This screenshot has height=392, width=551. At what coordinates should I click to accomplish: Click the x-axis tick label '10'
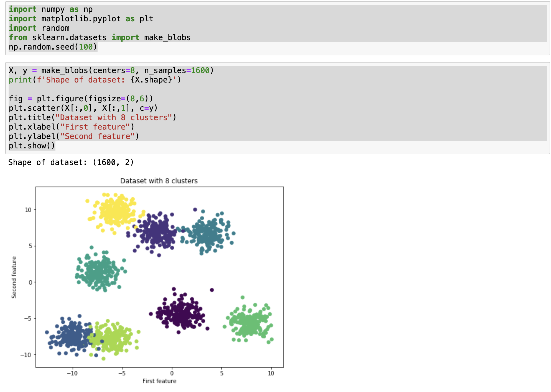pyautogui.click(x=271, y=373)
